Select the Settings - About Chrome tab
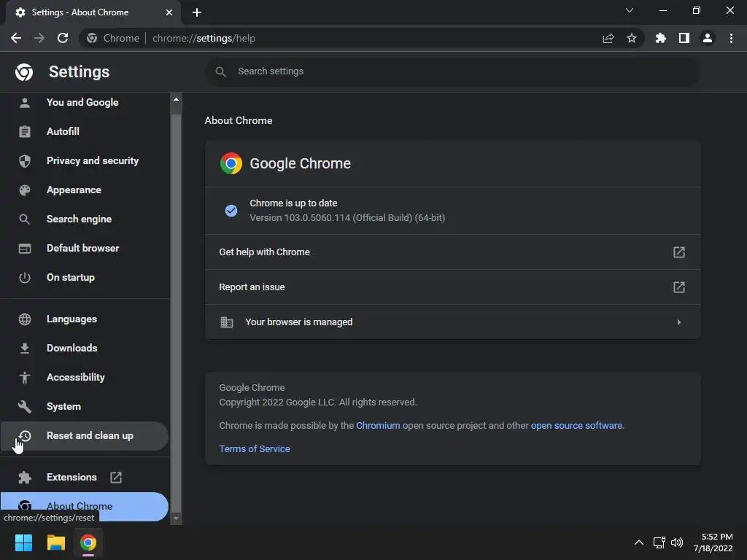 (x=93, y=12)
